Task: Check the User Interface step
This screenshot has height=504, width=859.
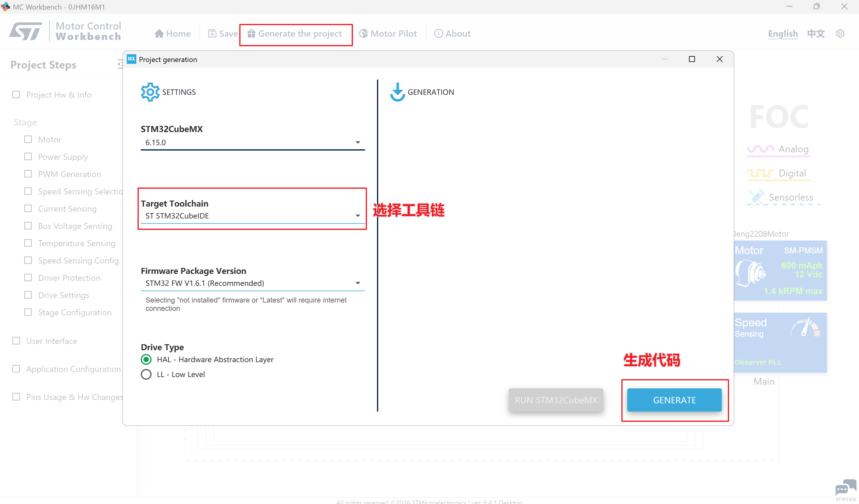Action: pyautogui.click(x=16, y=341)
